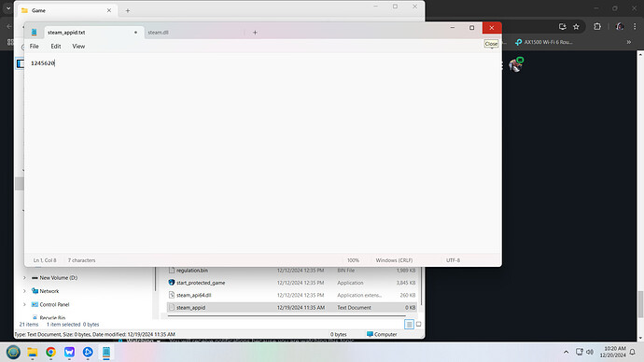Maximize the Notepad window

(x=472, y=27)
